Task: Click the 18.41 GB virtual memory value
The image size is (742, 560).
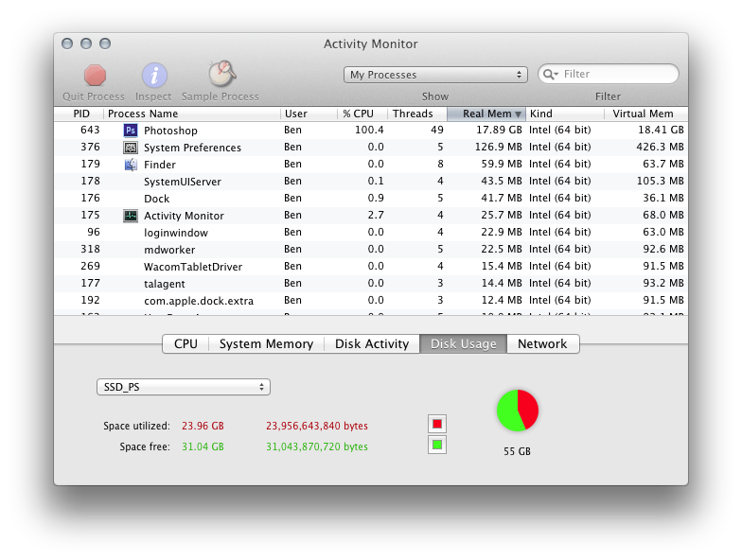Action: click(661, 130)
